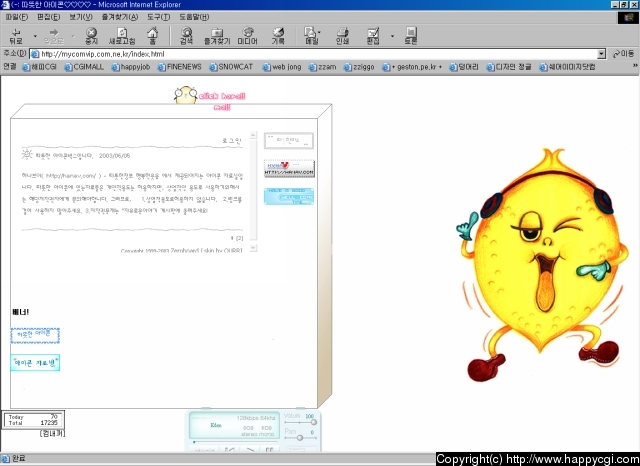Open the 토론 discuss toolbar button
This screenshot has width=640, height=466.
[x=411, y=36]
